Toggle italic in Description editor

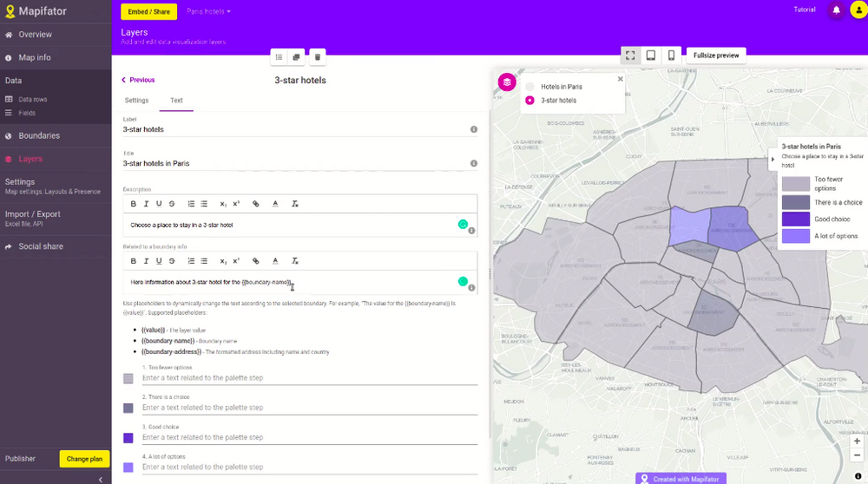click(146, 204)
